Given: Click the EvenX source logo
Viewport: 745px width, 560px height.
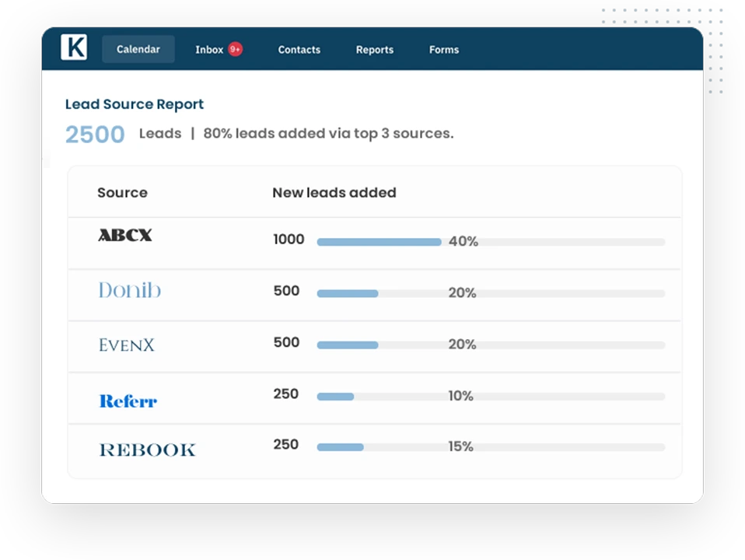Looking at the screenshot, I should (x=127, y=345).
